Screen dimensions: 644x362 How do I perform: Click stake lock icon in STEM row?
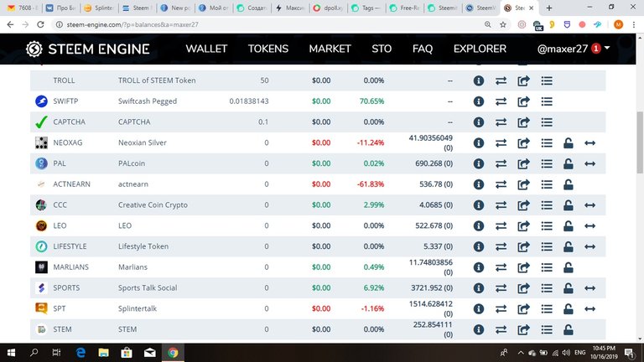tap(568, 329)
